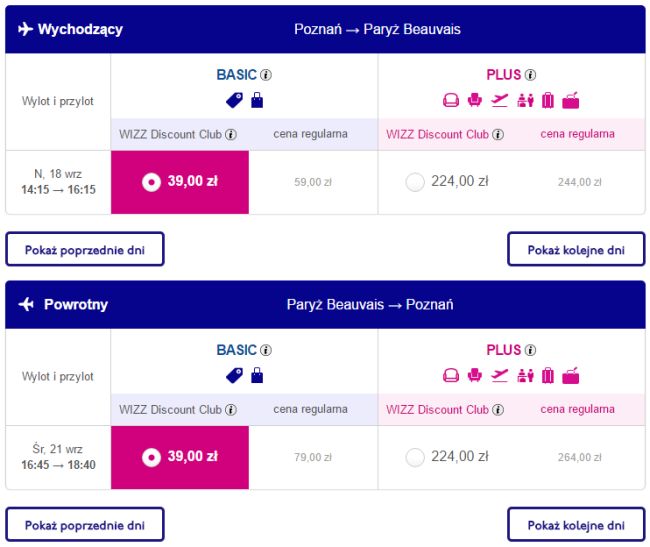The width and height of the screenshot is (650, 547).
Task: Select outbound PLUS 224,00 zł fare
Action: (x=415, y=181)
